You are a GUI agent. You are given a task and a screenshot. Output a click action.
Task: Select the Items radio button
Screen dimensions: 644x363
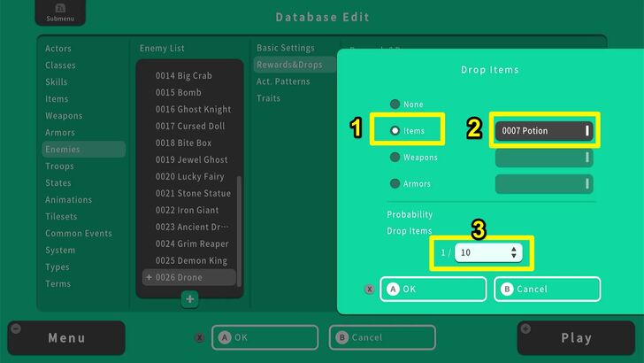pyautogui.click(x=395, y=131)
